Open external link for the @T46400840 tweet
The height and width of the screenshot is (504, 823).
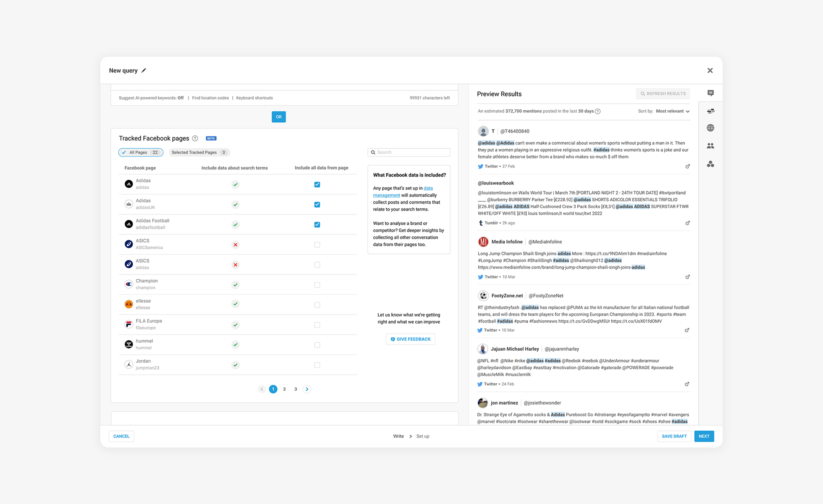coord(687,166)
